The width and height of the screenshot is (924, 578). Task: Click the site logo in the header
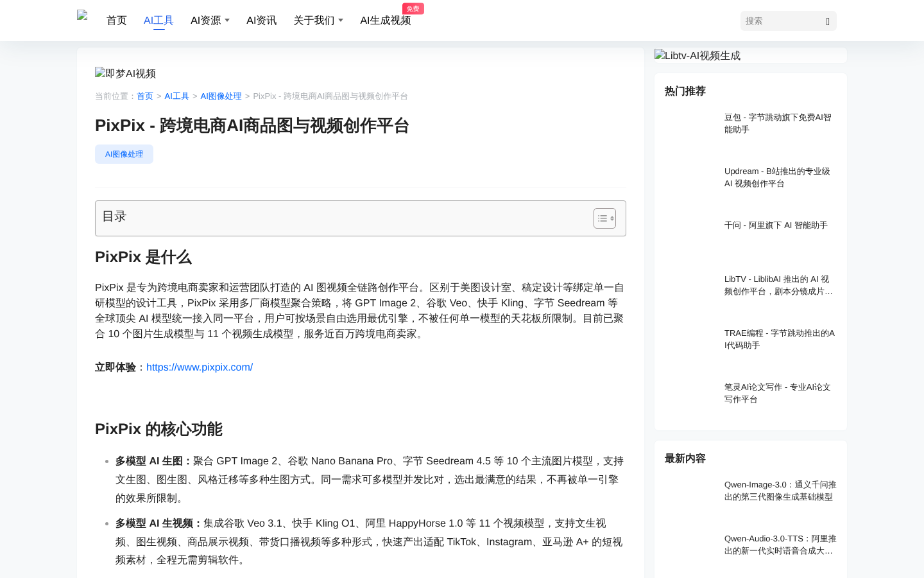click(x=82, y=16)
